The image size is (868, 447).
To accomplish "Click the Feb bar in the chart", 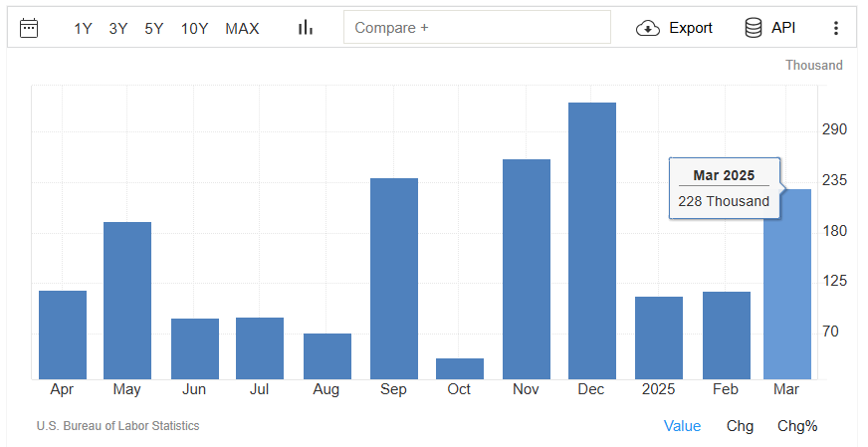I will coord(727,335).
